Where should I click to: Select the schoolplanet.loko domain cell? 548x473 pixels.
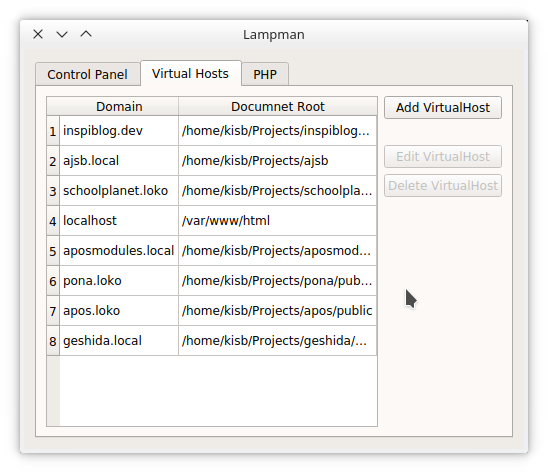[119, 191]
